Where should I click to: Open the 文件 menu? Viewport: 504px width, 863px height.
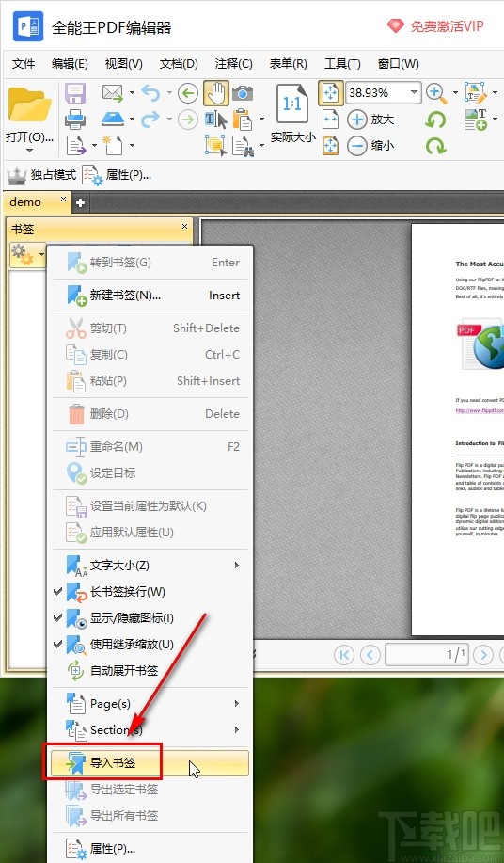pos(24,64)
